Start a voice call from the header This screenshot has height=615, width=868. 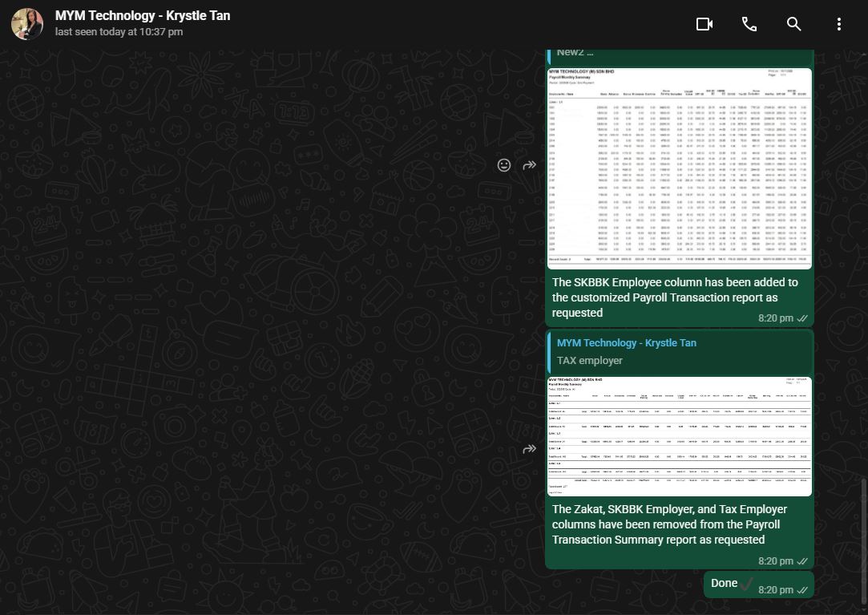pyautogui.click(x=749, y=24)
